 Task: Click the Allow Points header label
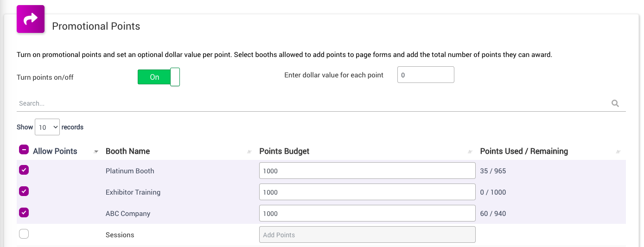55,151
